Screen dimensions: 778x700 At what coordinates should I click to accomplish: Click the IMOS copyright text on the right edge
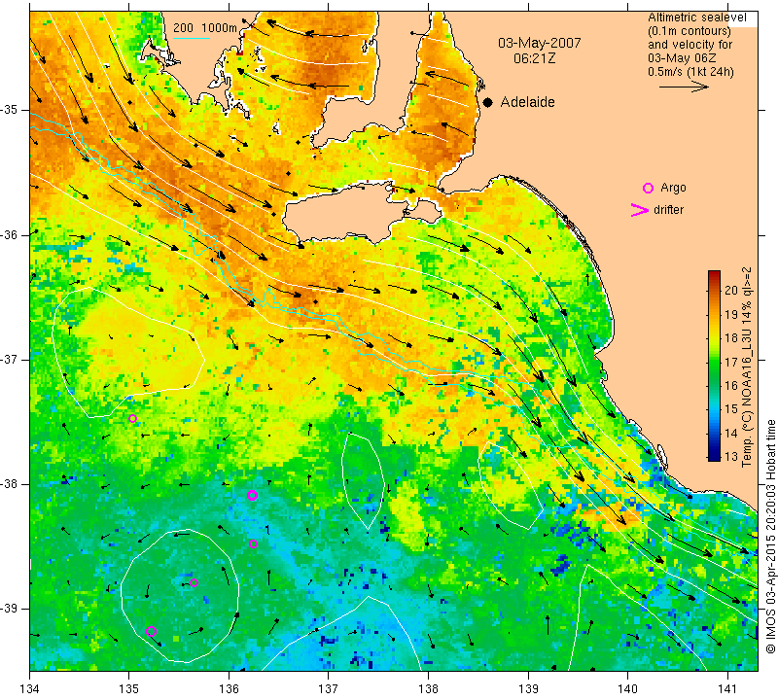tap(770, 536)
